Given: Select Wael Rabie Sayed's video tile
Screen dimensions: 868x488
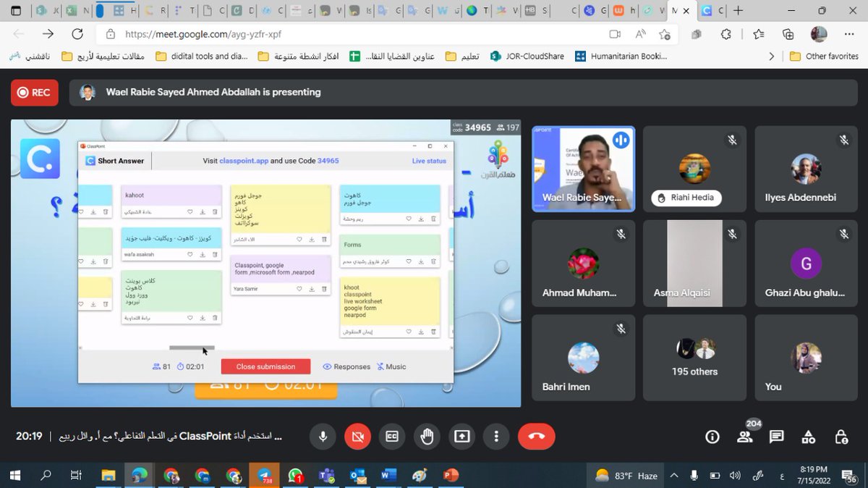Looking at the screenshot, I should point(584,169).
